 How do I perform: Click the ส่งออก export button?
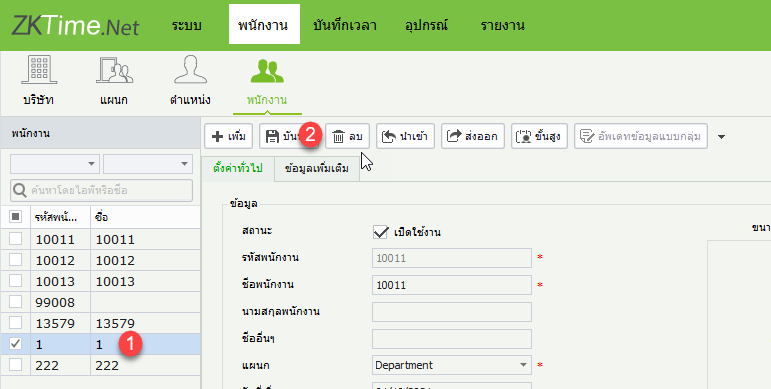click(473, 136)
